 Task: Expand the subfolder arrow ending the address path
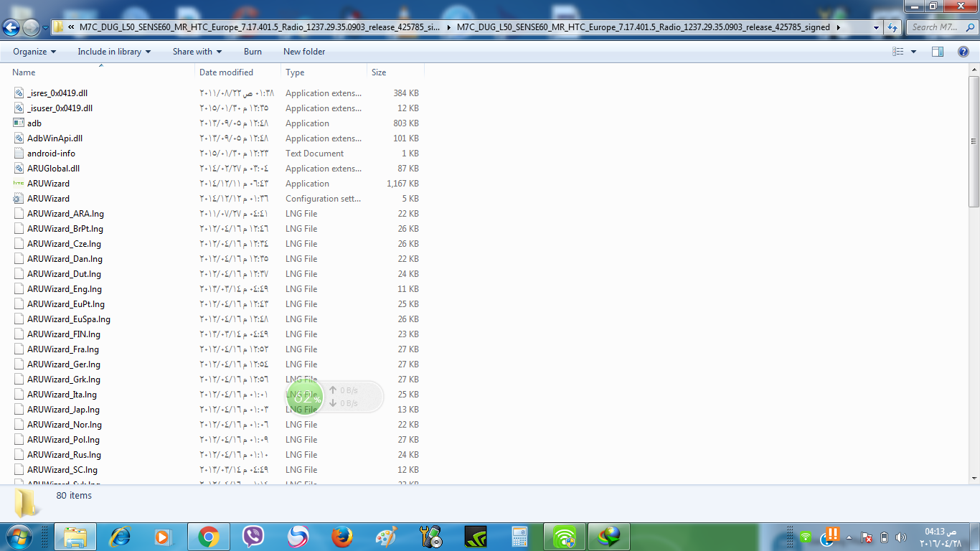(838, 27)
